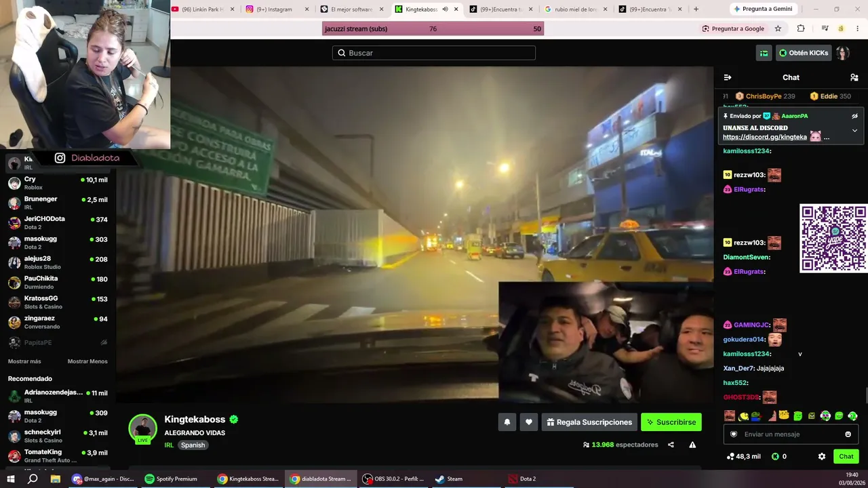
Task: Select the Spanish language tag
Action: [193, 445]
